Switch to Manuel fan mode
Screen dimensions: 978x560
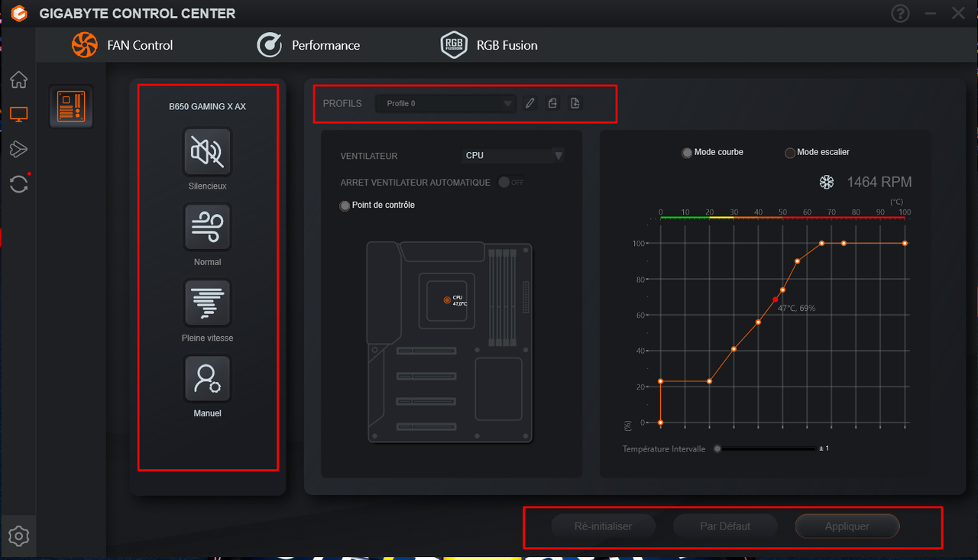tap(207, 377)
